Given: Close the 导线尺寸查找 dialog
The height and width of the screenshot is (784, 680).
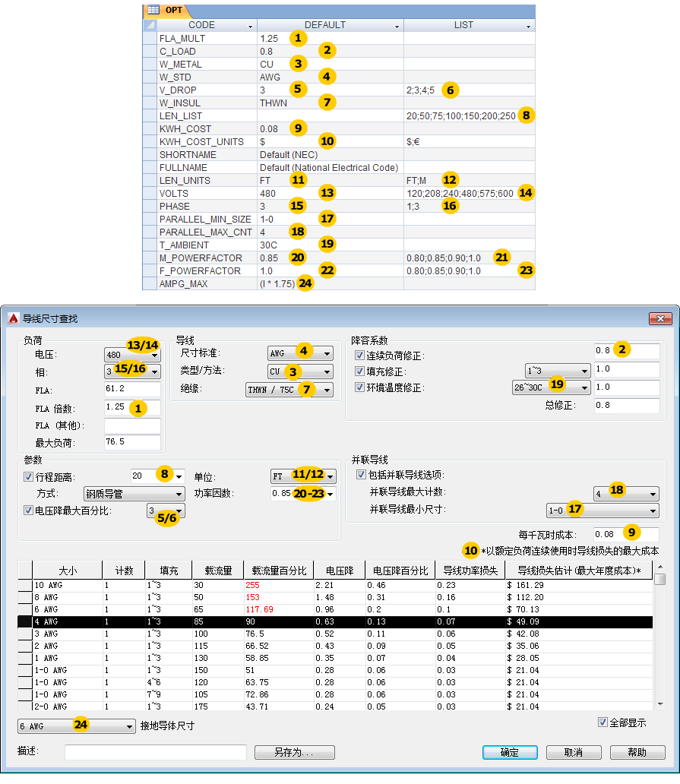Looking at the screenshot, I should pyautogui.click(x=660, y=318).
